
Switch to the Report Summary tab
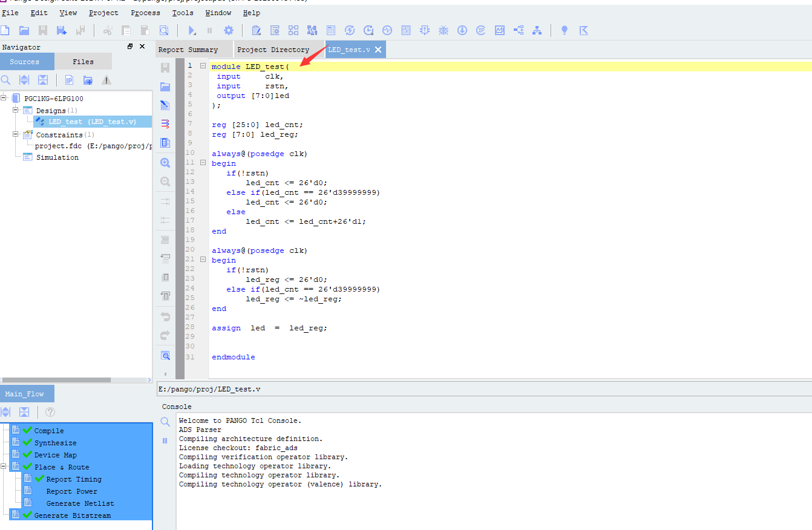tap(194, 50)
